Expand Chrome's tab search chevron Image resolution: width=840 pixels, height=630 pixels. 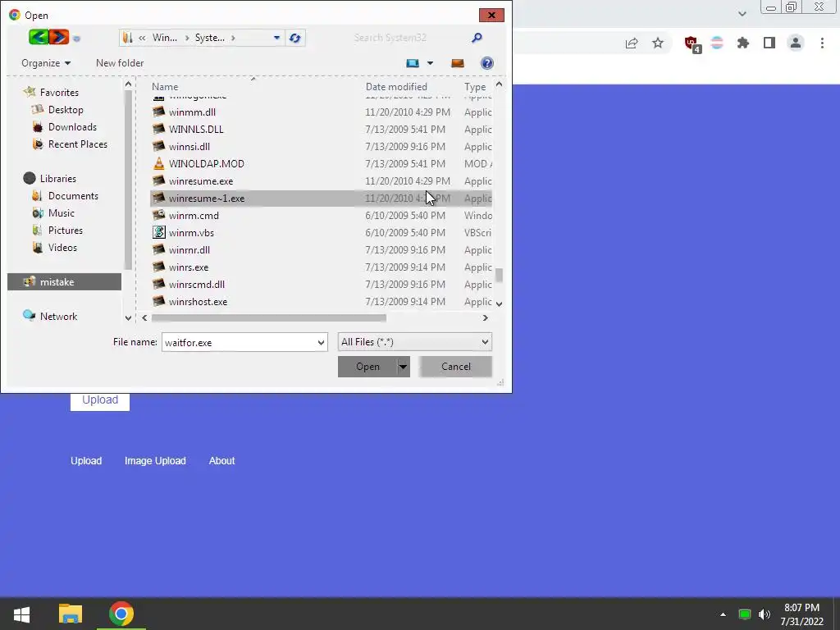coord(742,14)
